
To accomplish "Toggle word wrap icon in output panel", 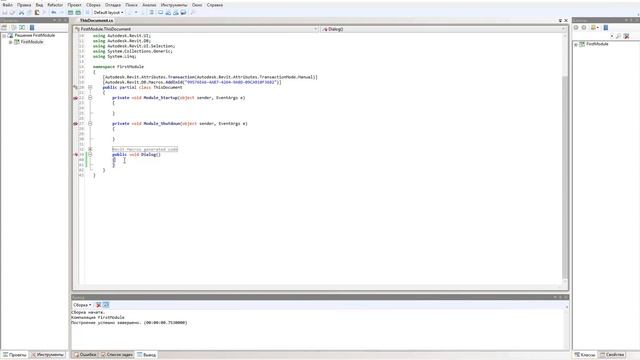I will pyautogui.click(x=106, y=305).
